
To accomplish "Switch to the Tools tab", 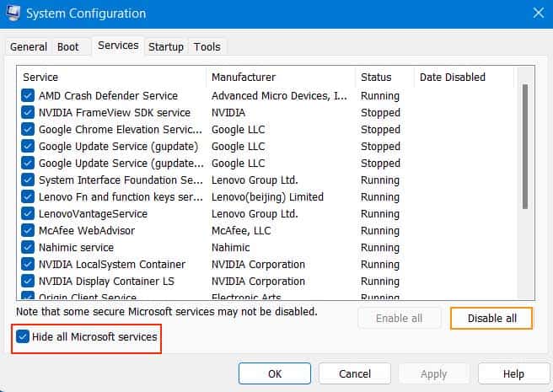I will pos(207,47).
